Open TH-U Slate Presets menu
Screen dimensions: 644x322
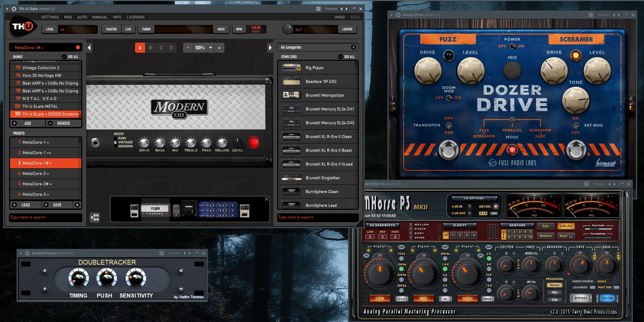click(331, 9)
